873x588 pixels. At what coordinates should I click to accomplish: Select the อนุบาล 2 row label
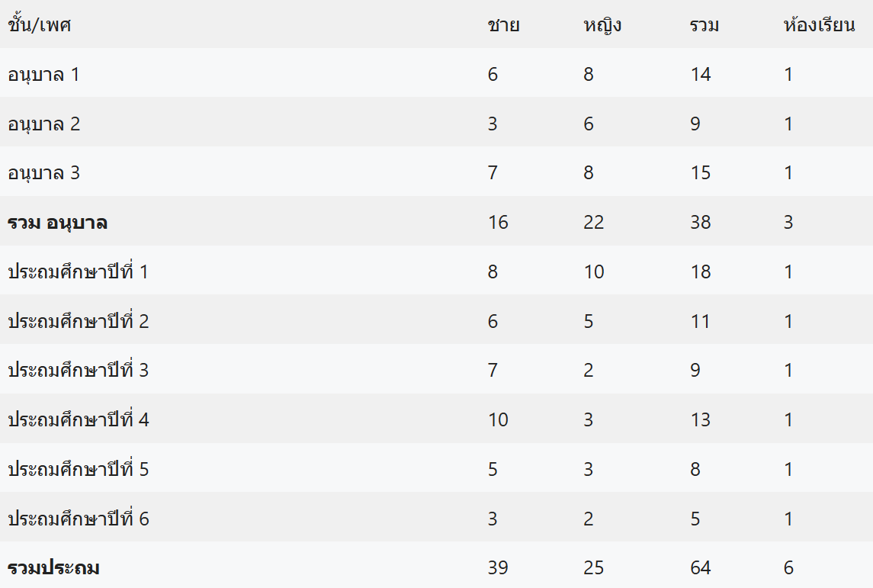click(x=43, y=124)
